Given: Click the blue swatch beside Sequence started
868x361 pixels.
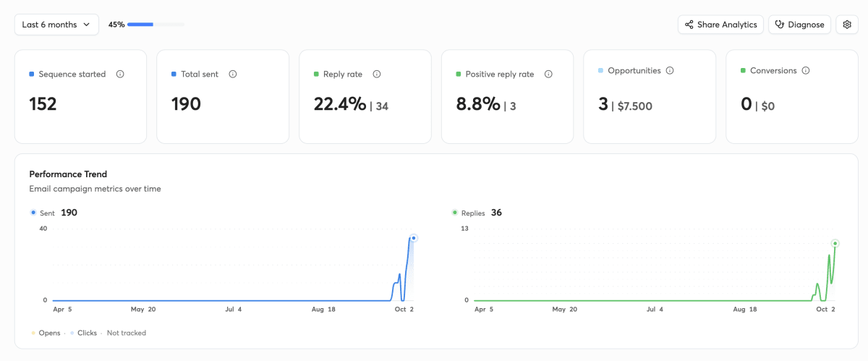Looking at the screenshot, I should pos(32,74).
